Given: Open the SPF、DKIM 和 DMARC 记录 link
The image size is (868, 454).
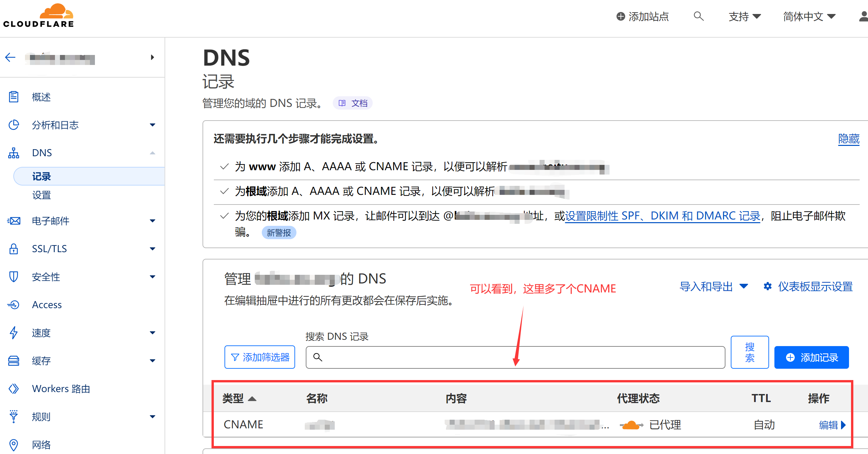Looking at the screenshot, I should point(662,216).
